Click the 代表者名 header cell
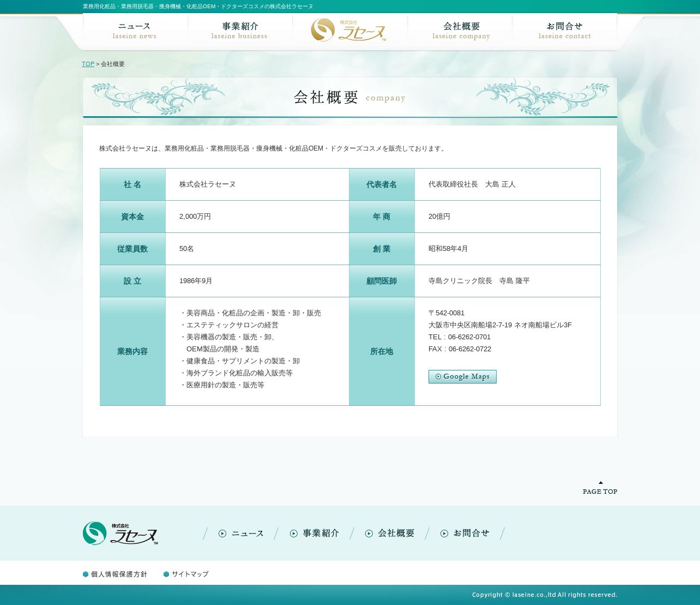The image size is (700, 605). coord(382,184)
